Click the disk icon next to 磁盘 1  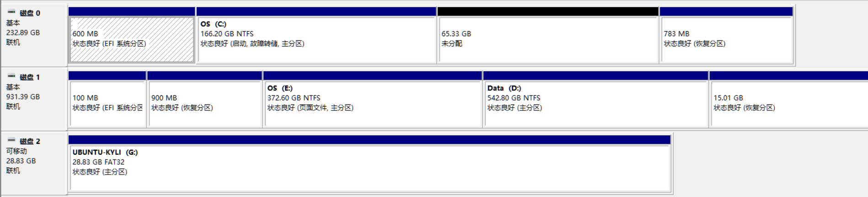(11, 76)
